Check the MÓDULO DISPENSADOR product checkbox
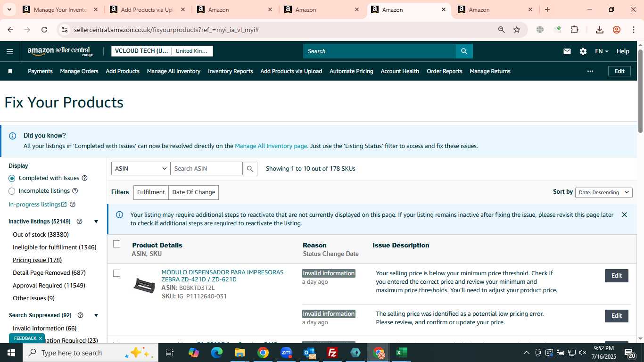This screenshot has width=644, height=362. (117, 273)
